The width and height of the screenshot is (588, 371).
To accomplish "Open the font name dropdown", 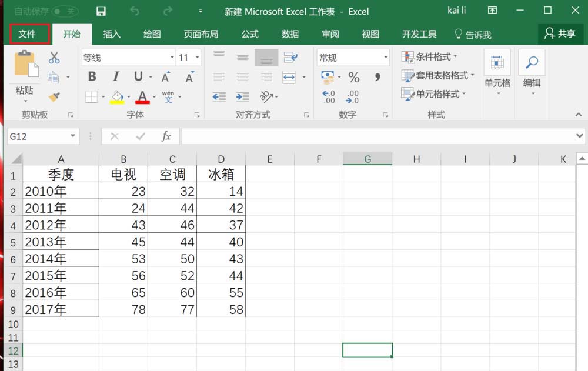I will [x=172, y=58].
